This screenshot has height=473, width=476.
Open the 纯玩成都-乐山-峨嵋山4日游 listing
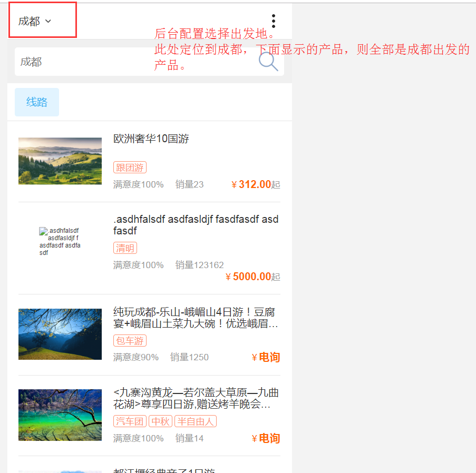click(196, 318)
